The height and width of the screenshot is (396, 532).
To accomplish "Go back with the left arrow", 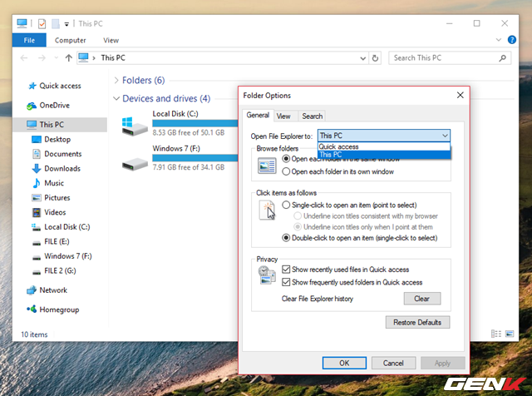I will [24, 58].
